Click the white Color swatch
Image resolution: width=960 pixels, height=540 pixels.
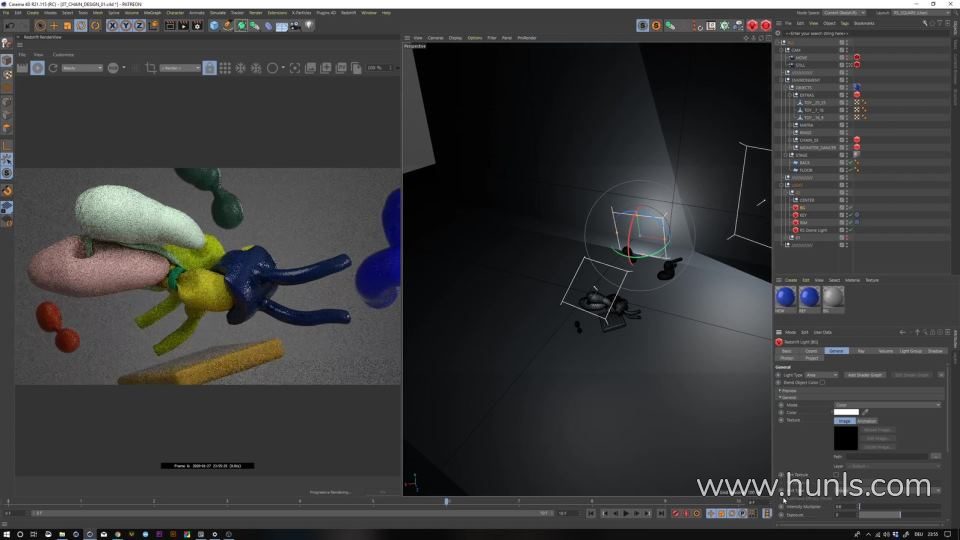tap(846, 412)
